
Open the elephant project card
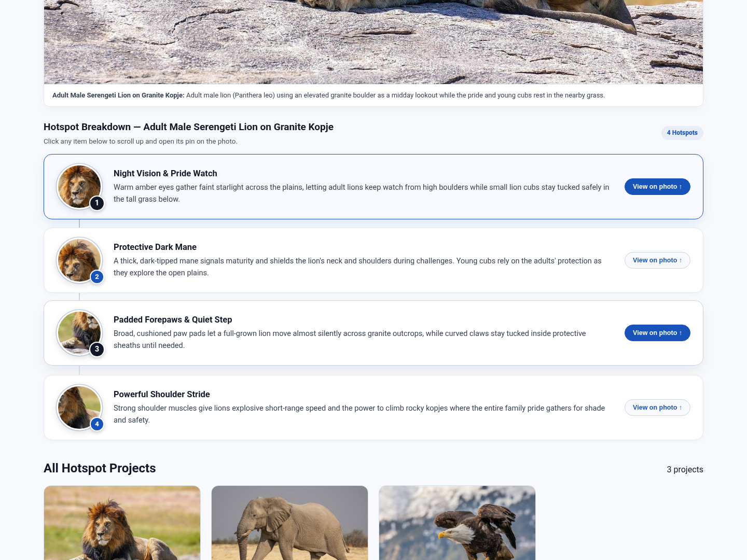coord(289,523)
